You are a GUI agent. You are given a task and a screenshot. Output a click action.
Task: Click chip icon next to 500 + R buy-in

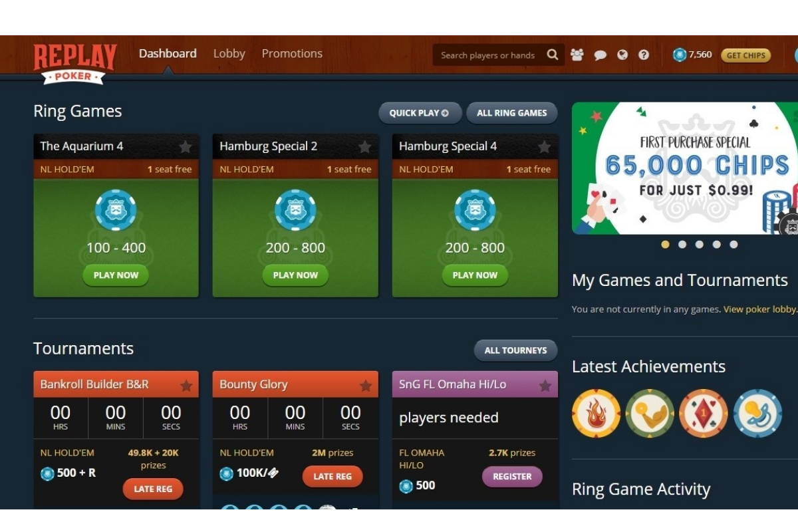point(47,473)
